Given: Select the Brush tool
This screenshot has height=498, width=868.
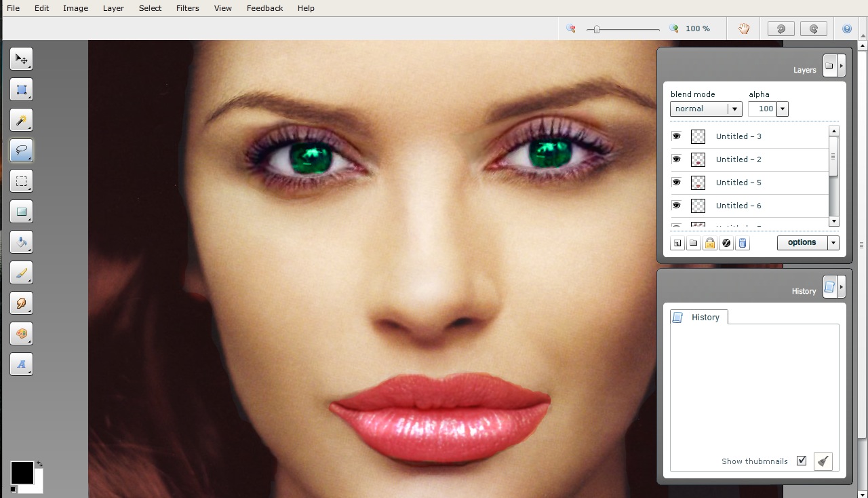Looking at the screenshot, I should pyautogui.click(x=21, y=273).
